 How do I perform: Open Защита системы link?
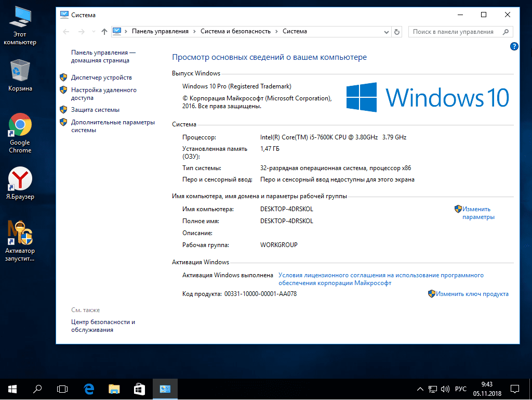tap(96, 110)
